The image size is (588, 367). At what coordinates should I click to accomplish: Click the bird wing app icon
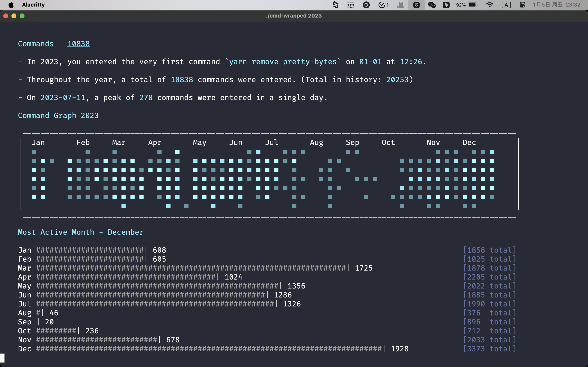[x=446, y=5]
